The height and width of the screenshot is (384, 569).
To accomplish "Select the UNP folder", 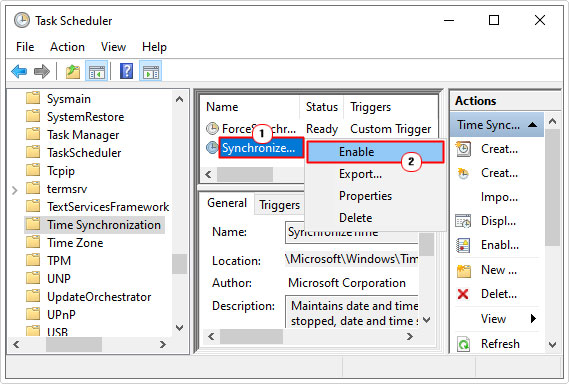I will pyautogui.click(x=58, y=279).
